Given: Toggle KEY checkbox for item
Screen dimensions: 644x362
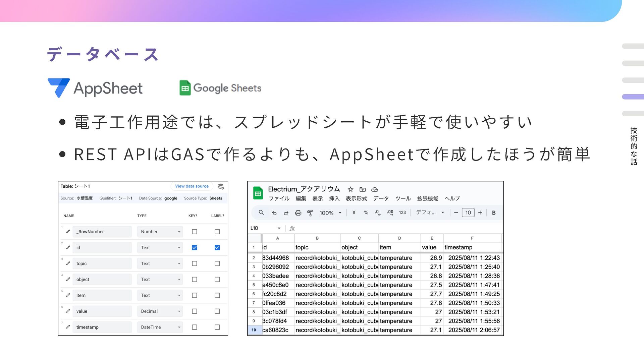Looking at the screenshot, I should point(195,295).
